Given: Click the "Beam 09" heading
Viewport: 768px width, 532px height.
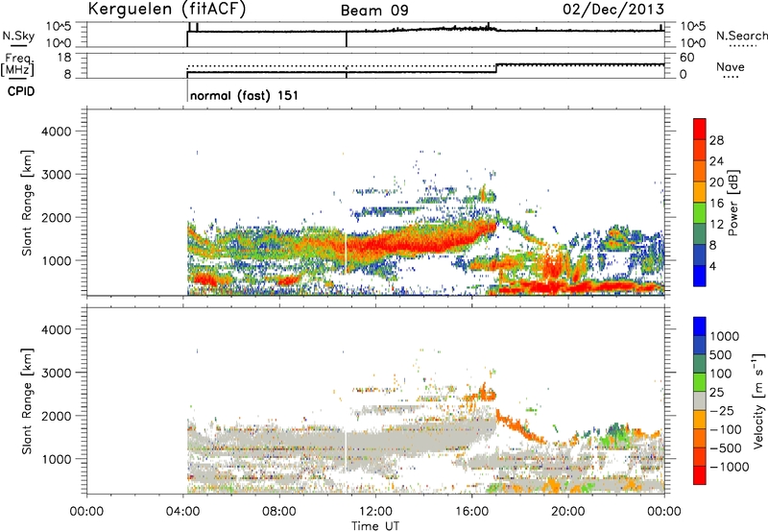Looking at the screenshot, I should click(374, 11).
